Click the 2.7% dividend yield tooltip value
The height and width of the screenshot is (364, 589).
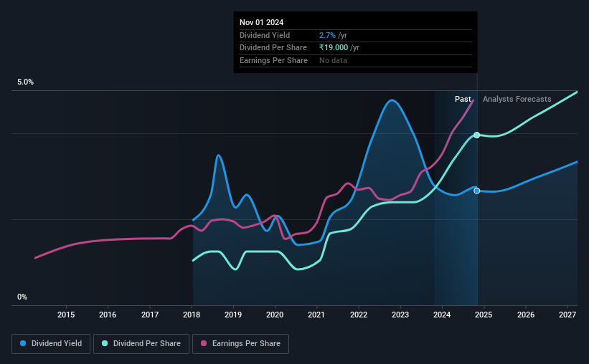pyautogui.click(x=327, y=35)
